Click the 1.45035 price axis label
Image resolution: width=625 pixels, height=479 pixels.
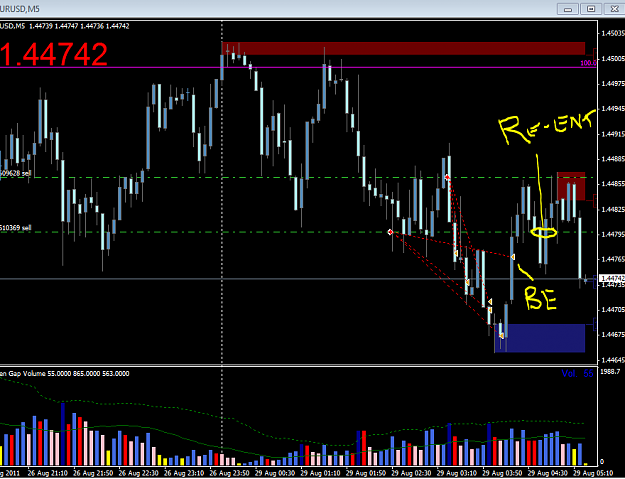[x=613, y=33]
